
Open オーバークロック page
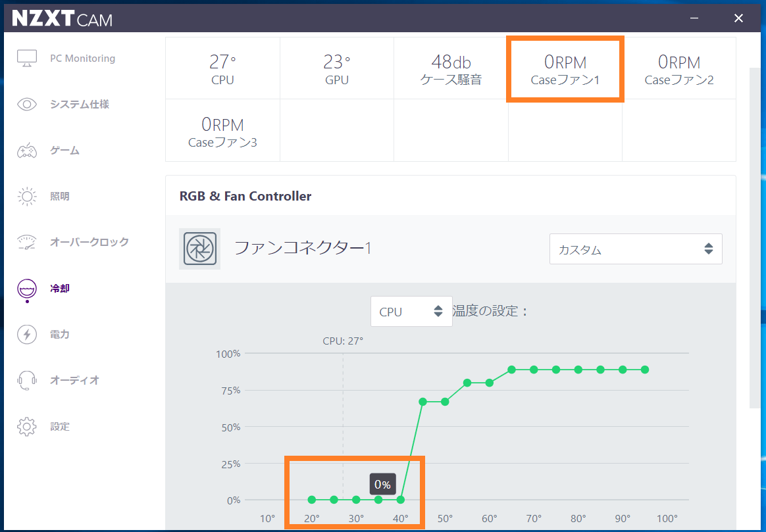(x=89, y=242)
